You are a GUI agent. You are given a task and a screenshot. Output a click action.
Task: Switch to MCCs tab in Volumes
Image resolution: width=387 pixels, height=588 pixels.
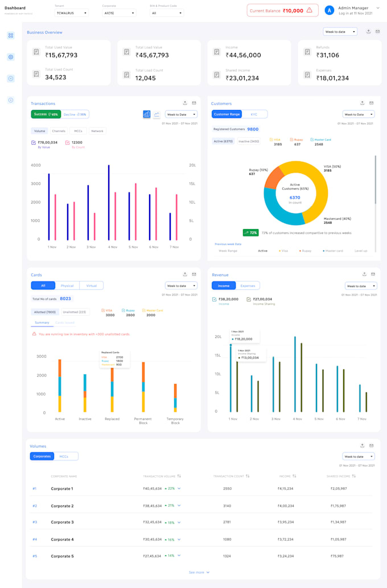click(64, 456)
